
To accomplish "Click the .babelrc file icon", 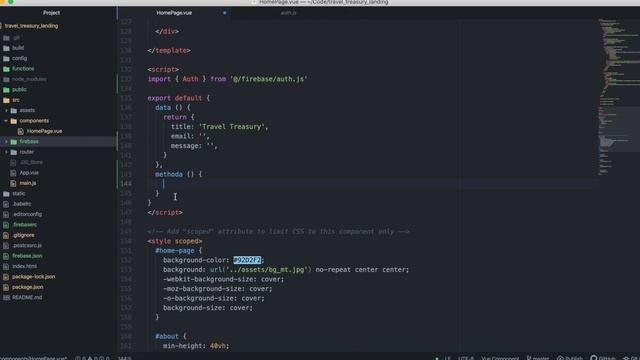I will coord(6,204).
